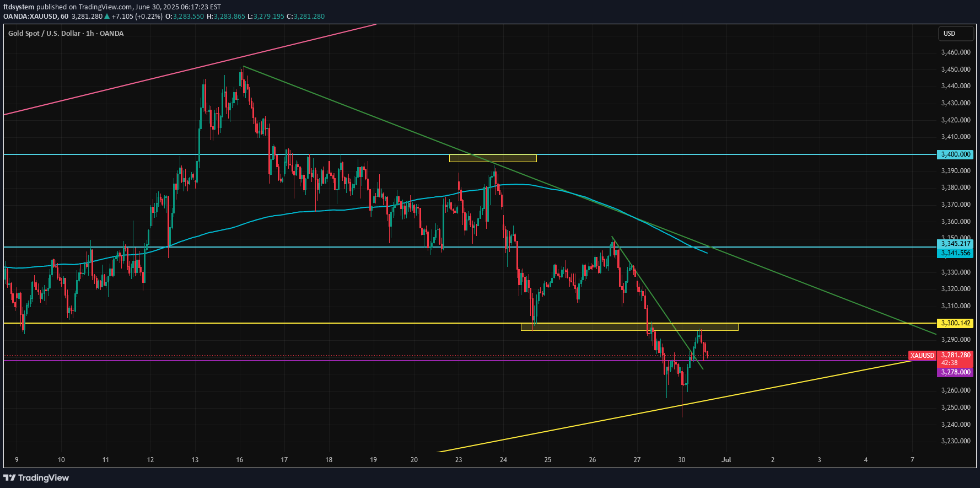Click the O:3,283.550 open value
Image resolution: width=980 pixels, height=488 pixels.
(185, 17)
